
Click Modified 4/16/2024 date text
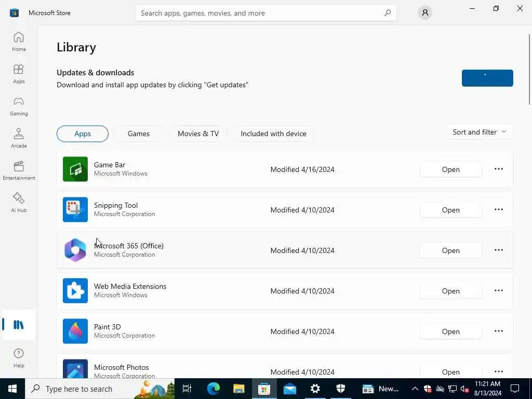pyautogui.click(x=302, y=169)
